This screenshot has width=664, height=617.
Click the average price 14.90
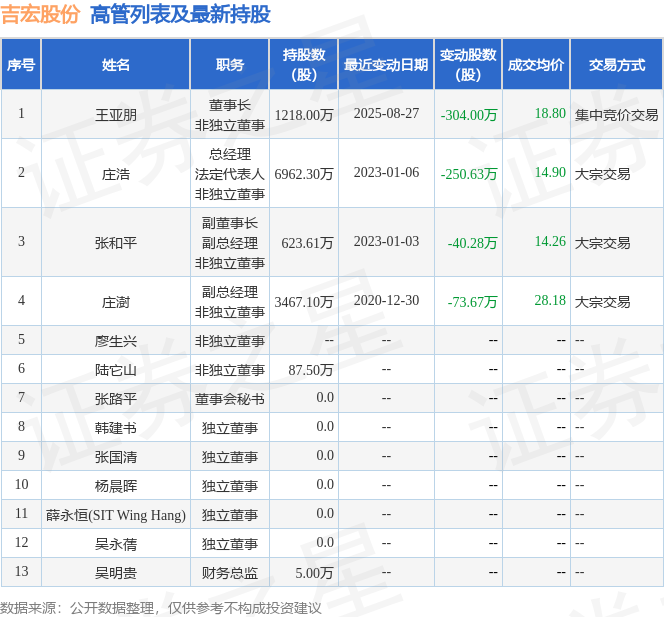[550, 172]
